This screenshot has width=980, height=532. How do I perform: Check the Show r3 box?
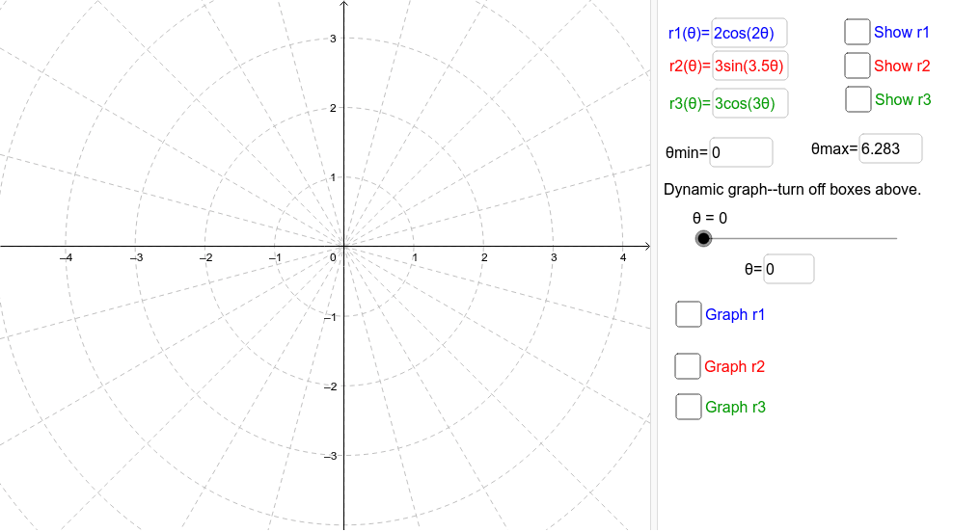[857, 99]
